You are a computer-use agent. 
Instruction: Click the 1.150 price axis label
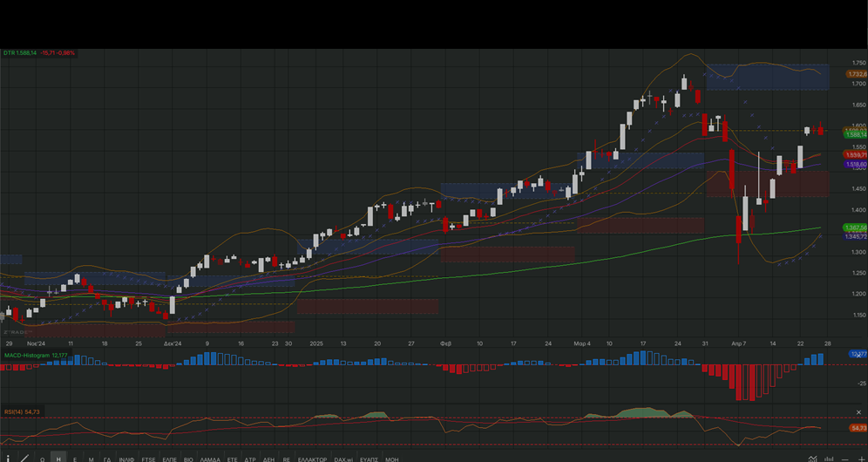tap(859, 316)
